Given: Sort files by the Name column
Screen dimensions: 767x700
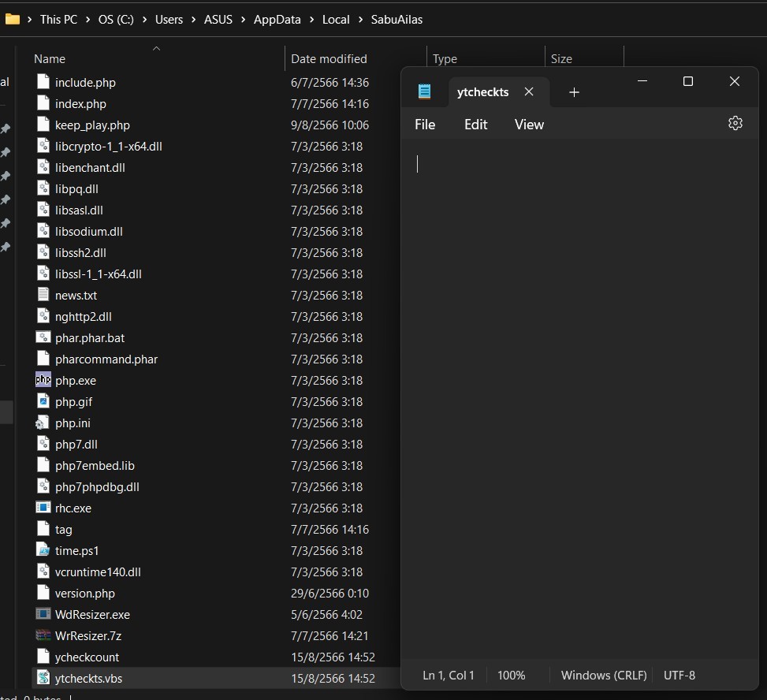Looking at the screenshot, I should (x=50, y=58).
